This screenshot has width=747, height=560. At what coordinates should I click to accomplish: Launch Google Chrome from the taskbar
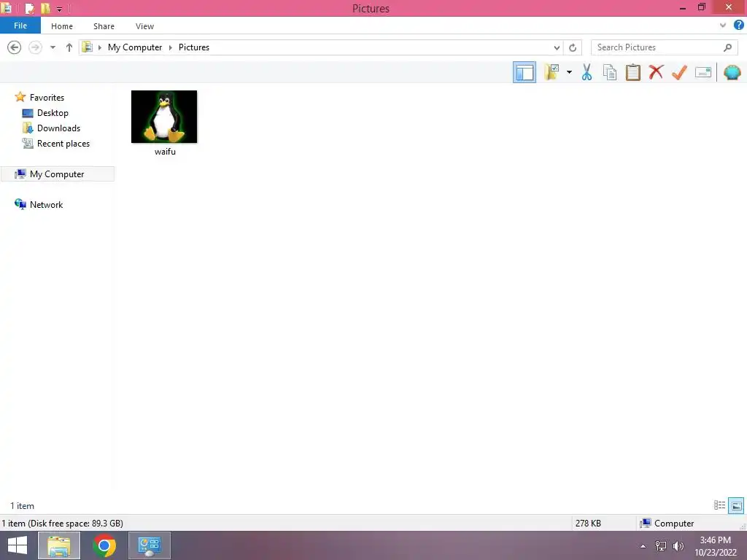coord(104,545)
